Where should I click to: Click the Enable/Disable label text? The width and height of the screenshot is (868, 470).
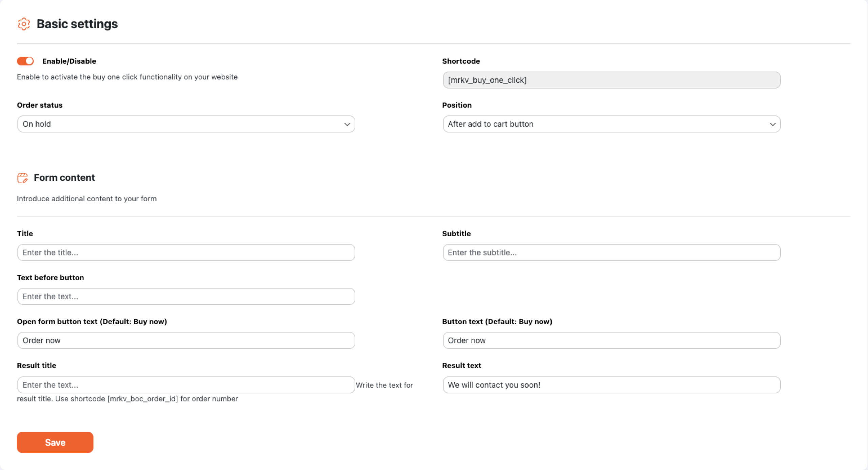coord(69,61)
